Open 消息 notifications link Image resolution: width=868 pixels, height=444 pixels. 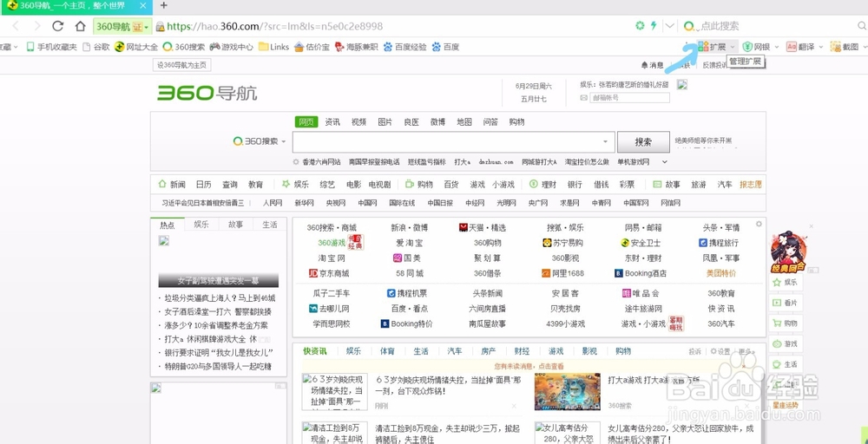pyautogui.click(x=652, y=65)
